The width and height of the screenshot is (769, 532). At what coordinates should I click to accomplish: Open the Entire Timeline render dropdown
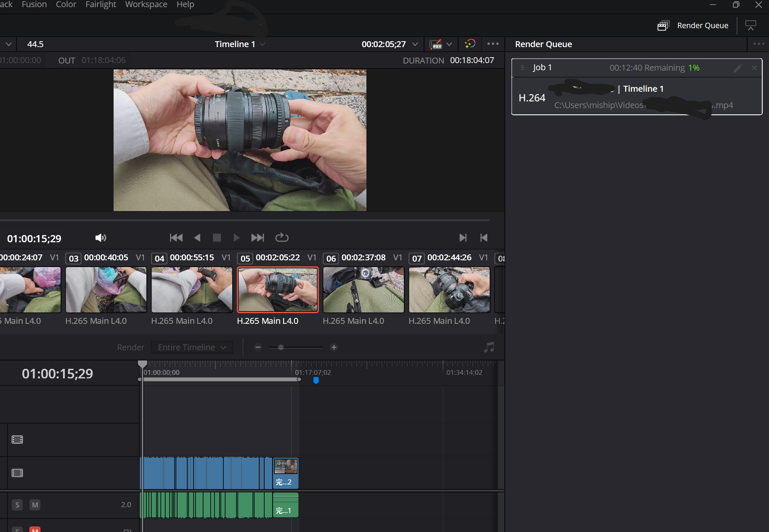pos(192,347)
